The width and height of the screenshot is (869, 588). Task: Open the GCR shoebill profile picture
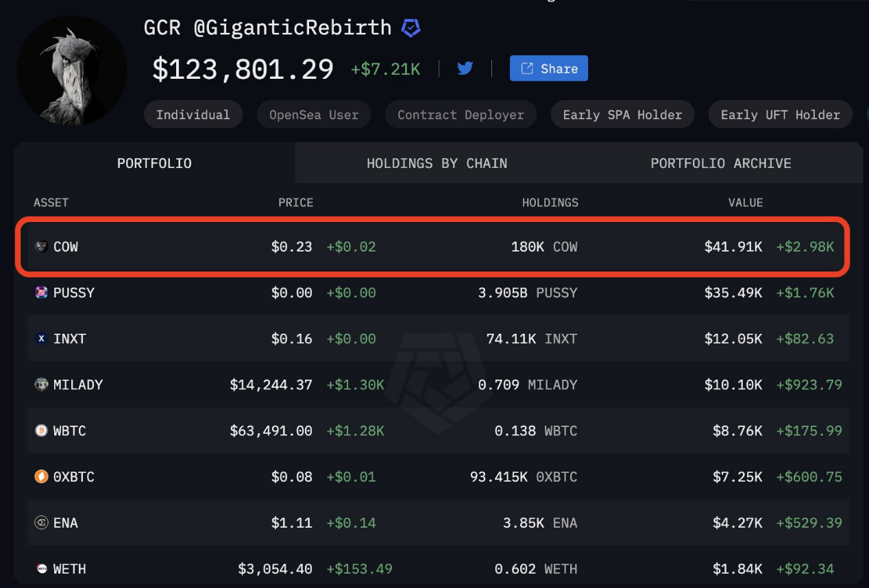72,71
